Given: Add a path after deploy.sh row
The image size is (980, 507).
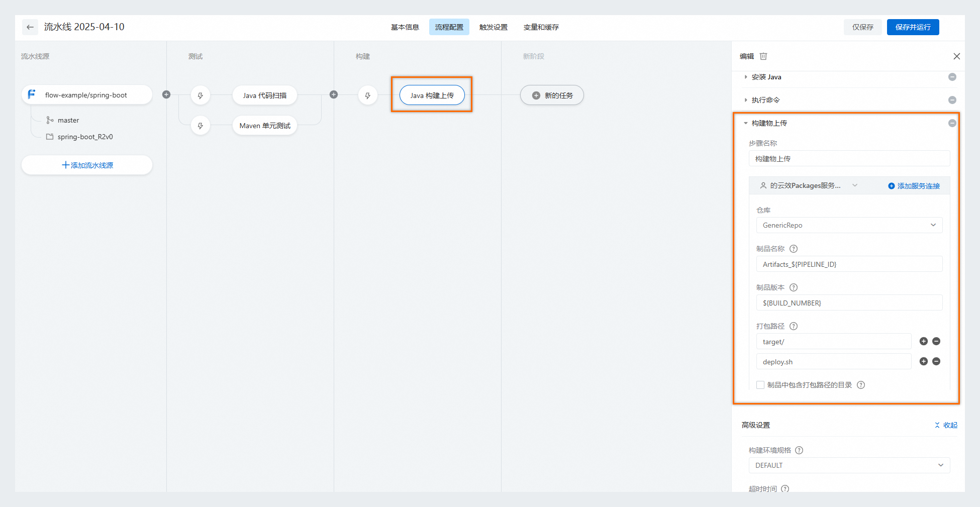Looking at the screenshot, I should coord(924,361).
